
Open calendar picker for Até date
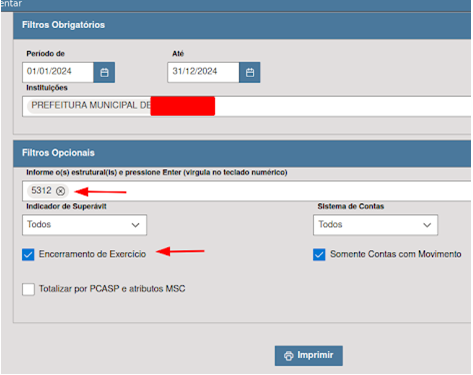pos(250,72)
